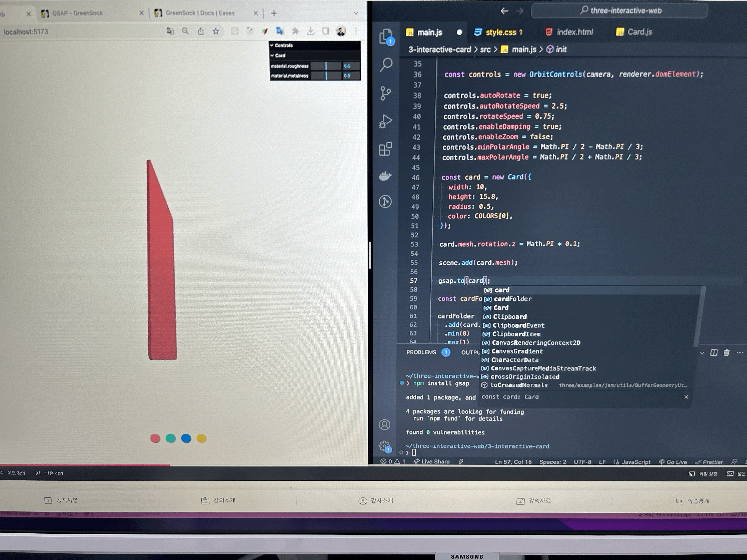The image size is (747, 560).
Task: Select the green color dot
Action: point(171,439)
